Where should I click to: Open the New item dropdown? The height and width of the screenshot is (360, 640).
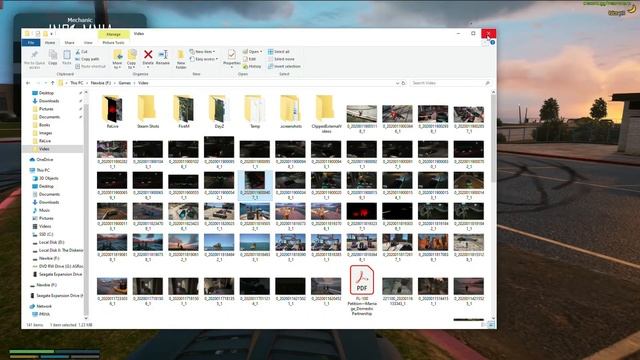coord(202,52)
